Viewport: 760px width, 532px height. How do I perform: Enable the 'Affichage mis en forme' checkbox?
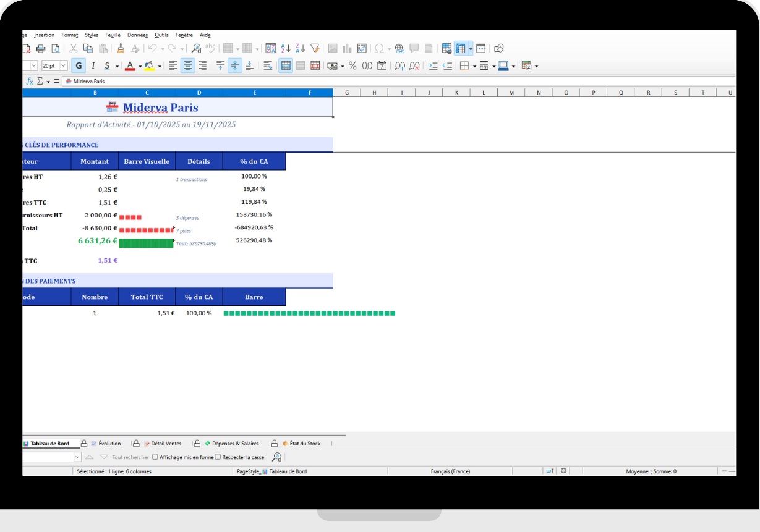[x=155, y=457]
